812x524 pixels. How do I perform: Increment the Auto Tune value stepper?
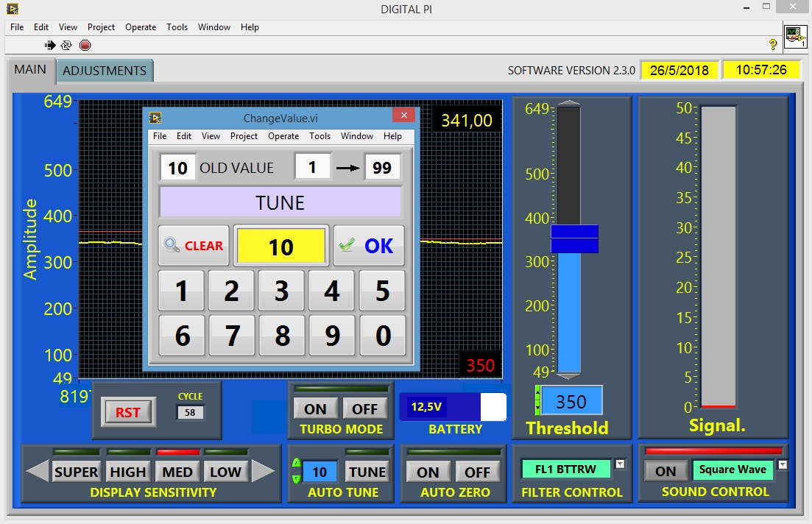click(297, 464)
